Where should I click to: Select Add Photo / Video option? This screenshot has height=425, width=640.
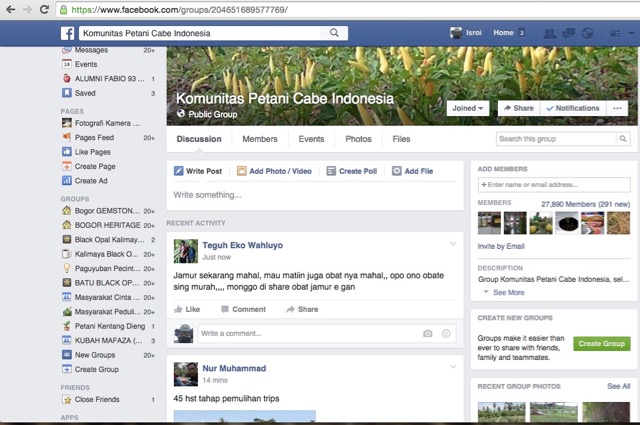pyautogui.click(x=274, y=171)
